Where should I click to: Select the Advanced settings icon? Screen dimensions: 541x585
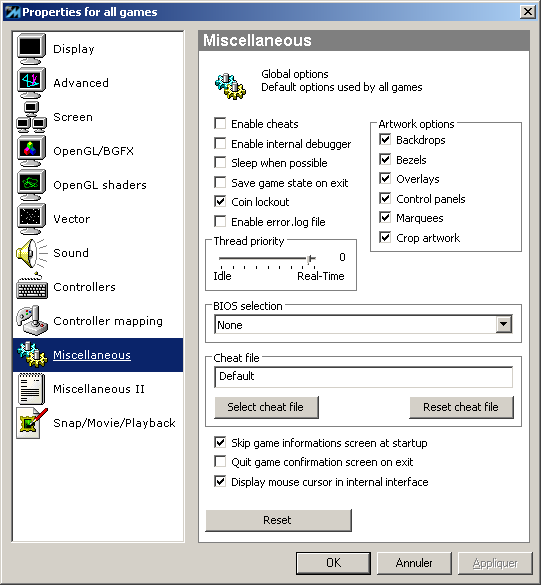coord(31,83)
